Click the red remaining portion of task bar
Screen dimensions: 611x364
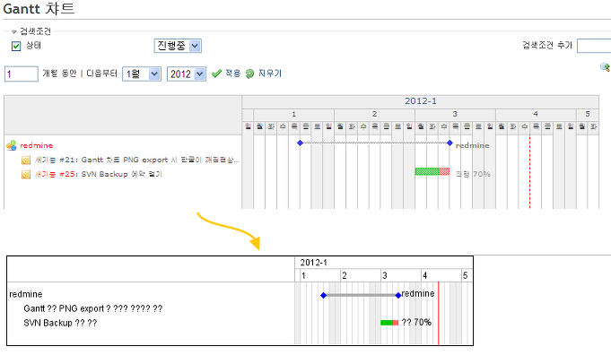point(444,171)
